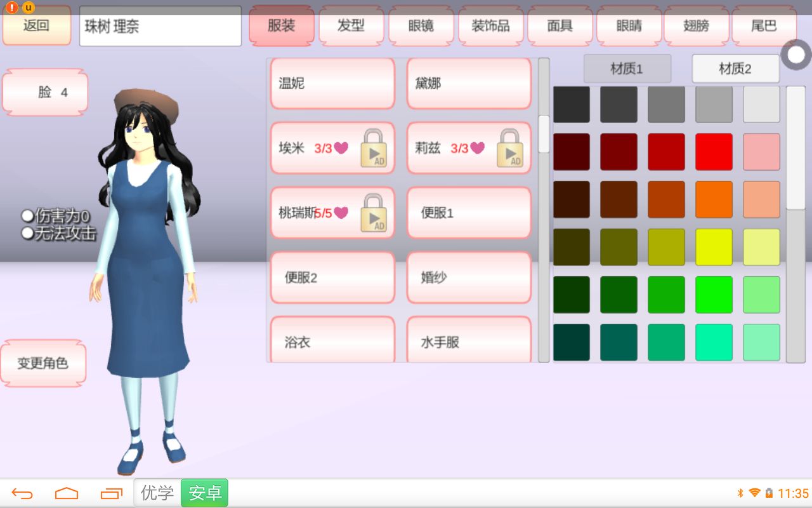
Task: Open the 翅膀 category tab
Action: [697, 26]
